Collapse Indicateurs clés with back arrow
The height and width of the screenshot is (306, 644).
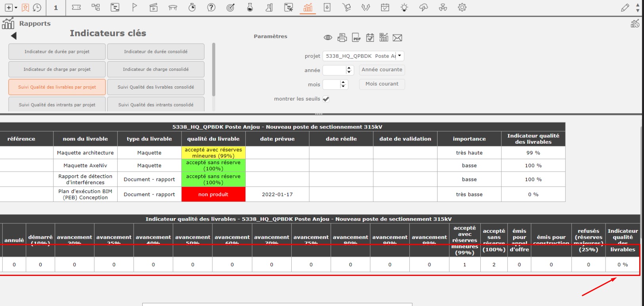click(x=14, y=36)
